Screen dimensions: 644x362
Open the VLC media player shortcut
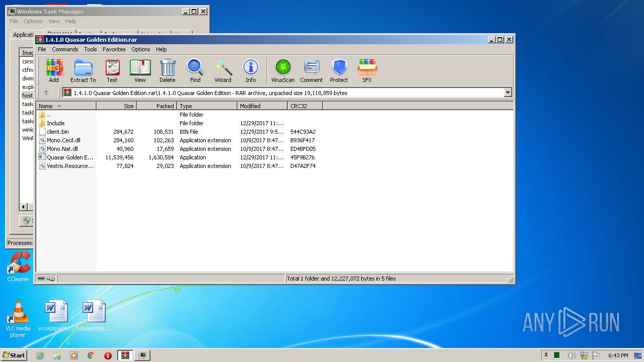[x=18, y=319]
